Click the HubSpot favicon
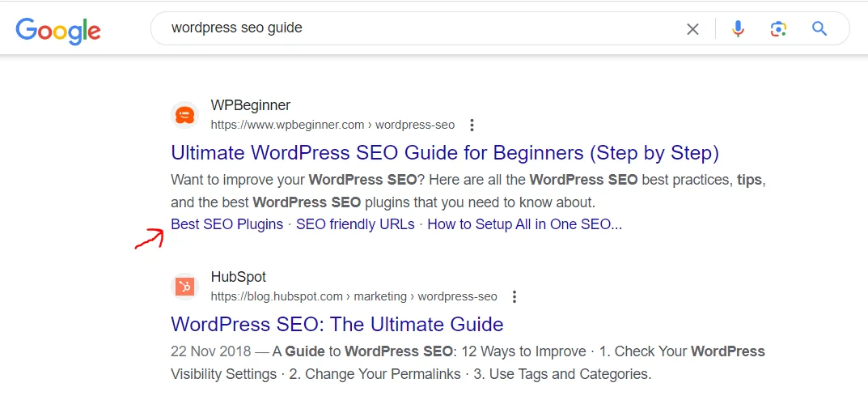This screenshot has width=868, height=417. pos(185,287)
